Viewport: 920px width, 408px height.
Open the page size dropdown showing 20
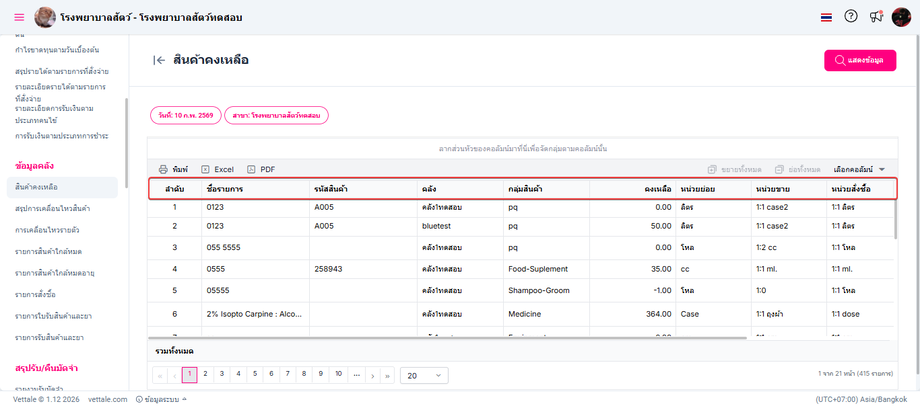pyautogui.click(x=425, y=375)
